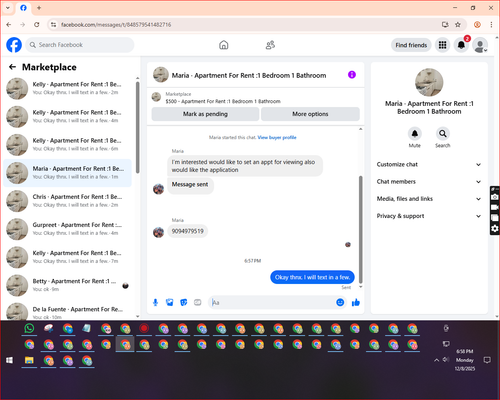Mute this chat using the bell icon
500x400 pixels.
tap(415, 134)
